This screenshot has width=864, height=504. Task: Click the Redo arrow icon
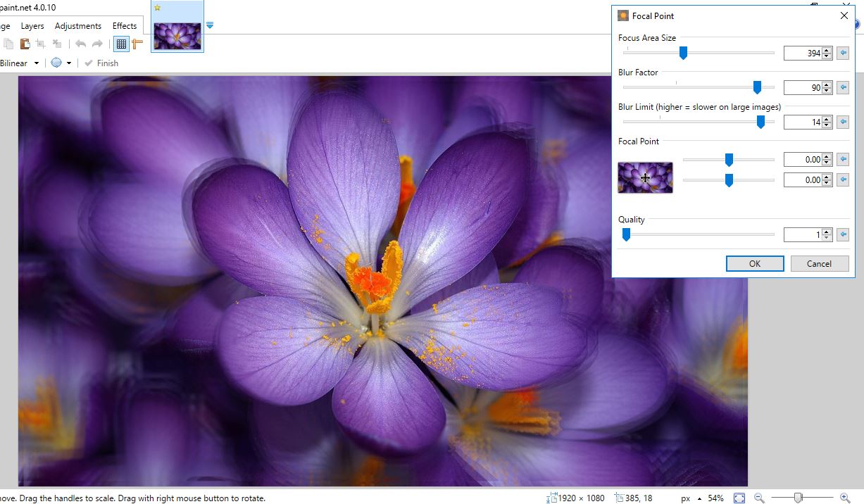96,43
